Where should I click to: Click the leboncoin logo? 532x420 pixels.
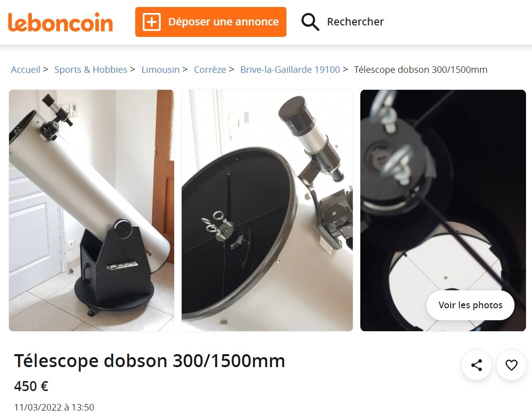click(60, 22)
